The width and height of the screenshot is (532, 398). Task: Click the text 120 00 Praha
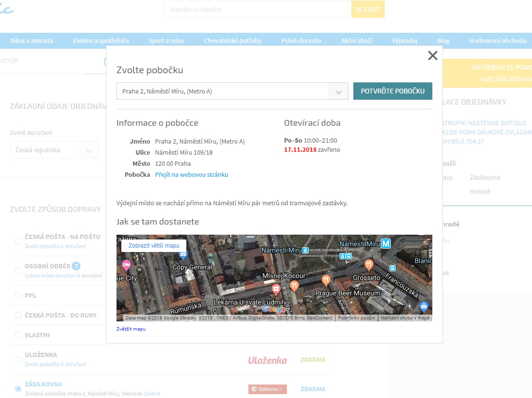point(173,164)
